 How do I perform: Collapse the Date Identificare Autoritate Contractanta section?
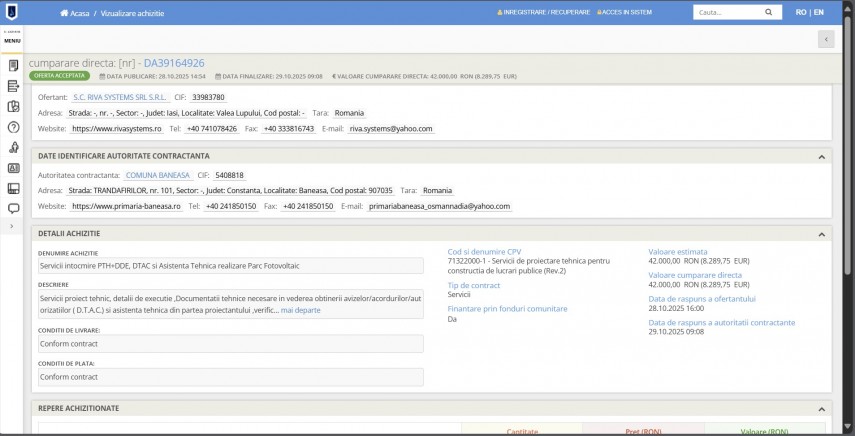[821, 156]
